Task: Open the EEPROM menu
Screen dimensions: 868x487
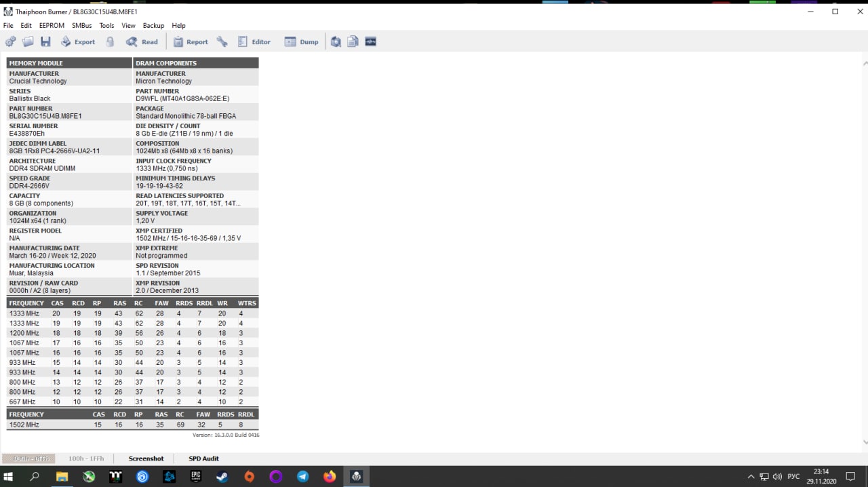Action: tap(52, 26)
